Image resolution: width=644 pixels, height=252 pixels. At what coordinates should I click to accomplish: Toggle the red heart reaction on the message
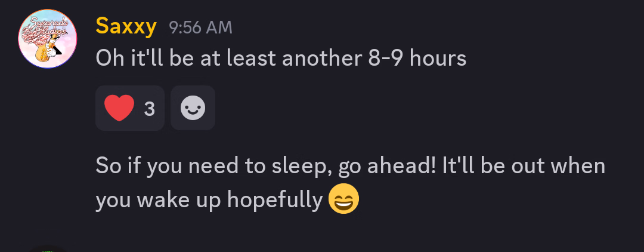click(x=130, y=108)
